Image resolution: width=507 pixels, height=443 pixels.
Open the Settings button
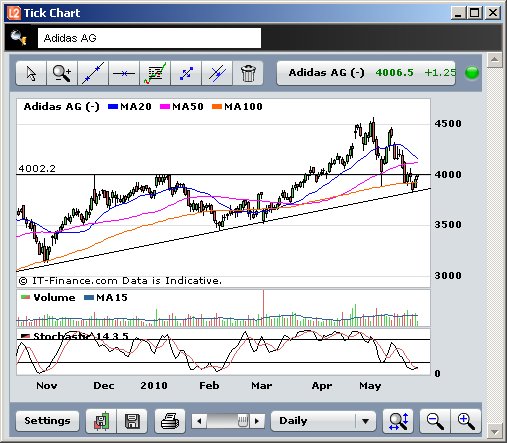[x=47, y=421]
